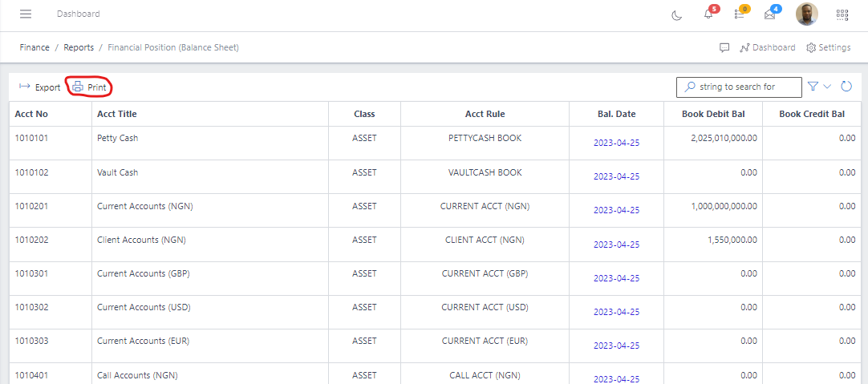Expand the filter dropdown chevron
Screen dimensions: 868x384
tap(827, 87)
